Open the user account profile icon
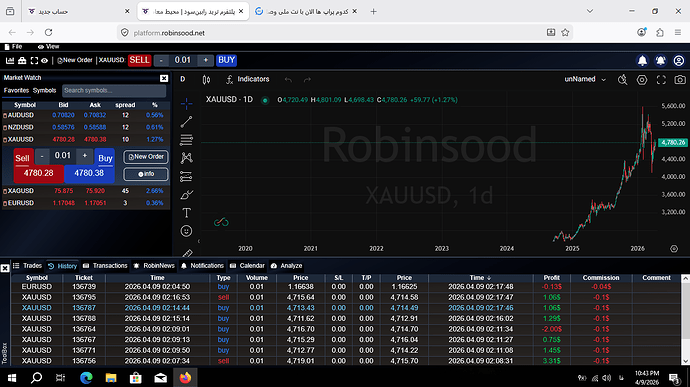The image size is (690, 387). point(679,61)
